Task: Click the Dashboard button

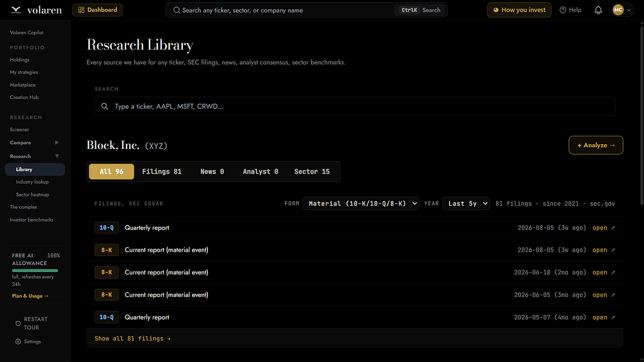Action: coord(97,10)
